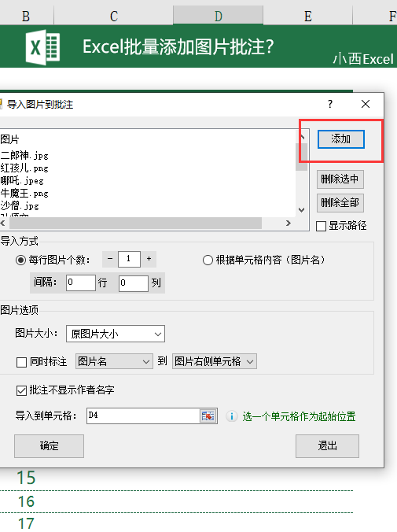Toggle the 同时标注 checkbox

click(21, 362)
